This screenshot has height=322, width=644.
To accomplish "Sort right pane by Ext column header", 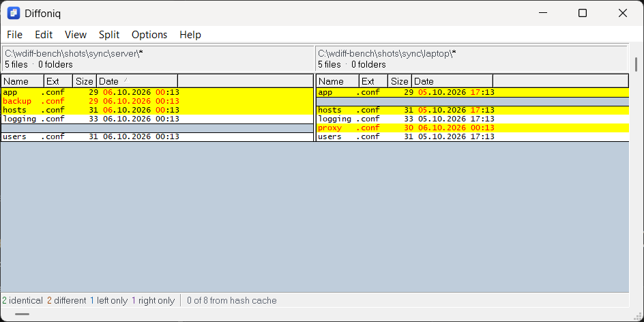I will (373, 81).
